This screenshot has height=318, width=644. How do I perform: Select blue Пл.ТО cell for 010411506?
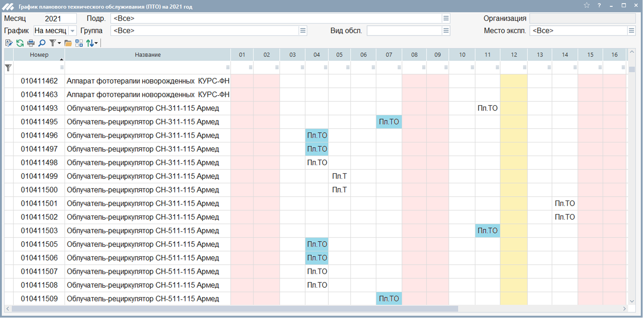317,258
